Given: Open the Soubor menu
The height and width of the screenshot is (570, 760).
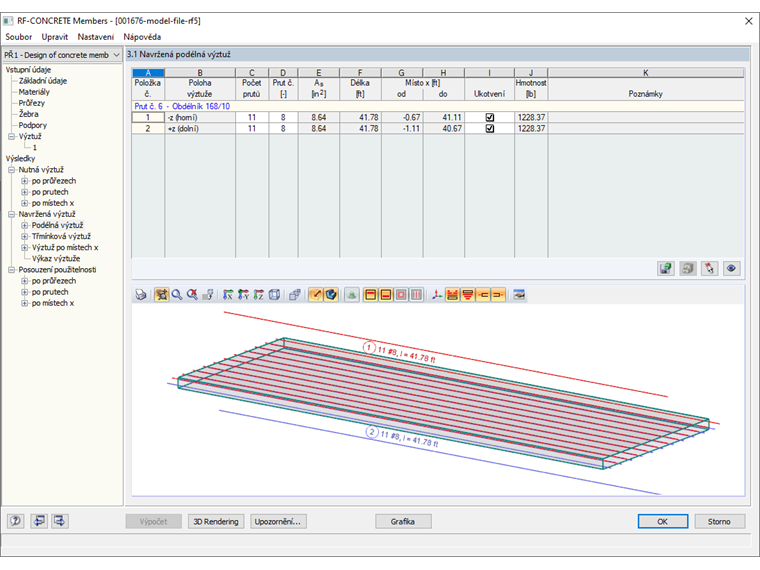Looking at the screenshot, I should point(18,37).
